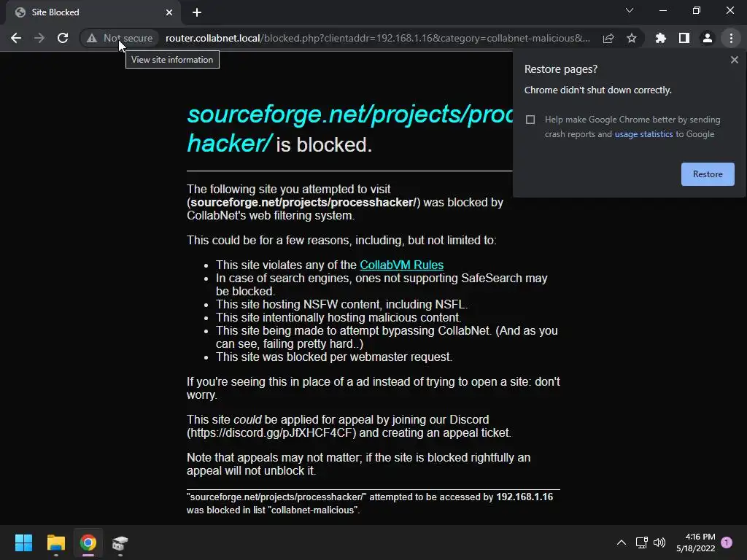The height and width of the screenshot is (560, 747).
Task: Dismiss the Restore pages popup
Action: [734, 60]
